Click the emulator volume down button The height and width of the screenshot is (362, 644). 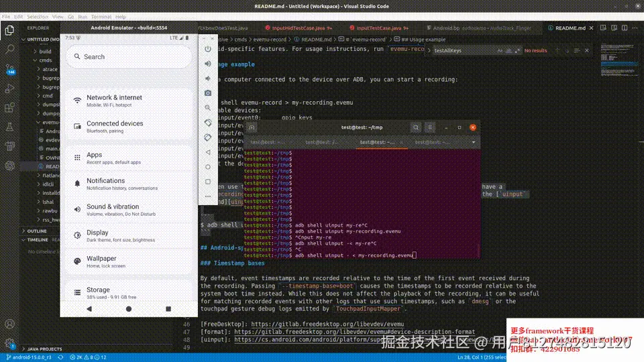[x=208, y=78]
